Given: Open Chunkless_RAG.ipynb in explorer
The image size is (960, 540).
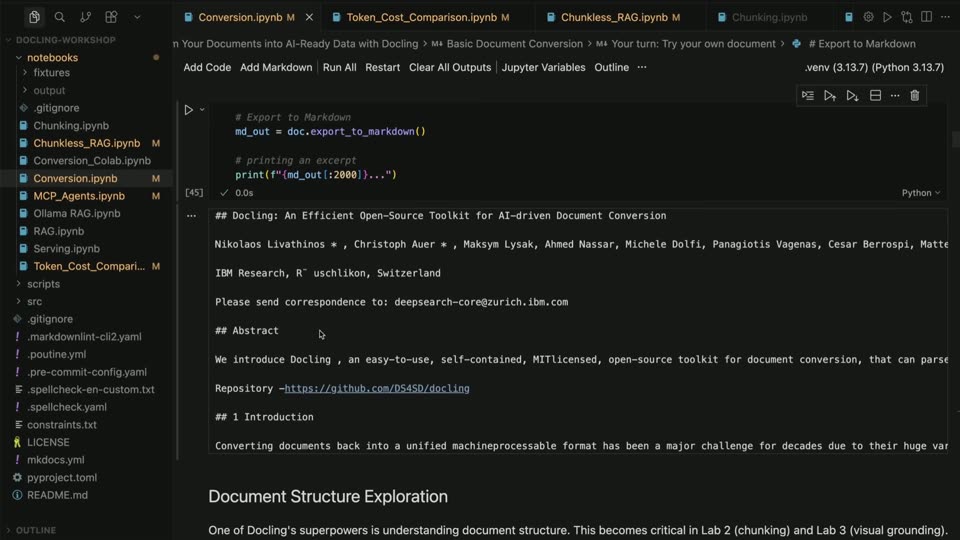Looking at the screenshot, I should click(86, 143).
